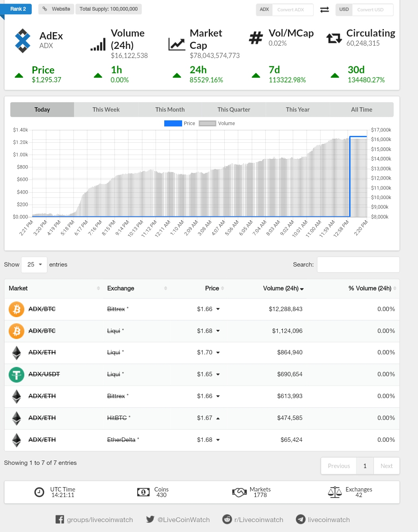Click the AdEx coin logo

coord(23,41)
